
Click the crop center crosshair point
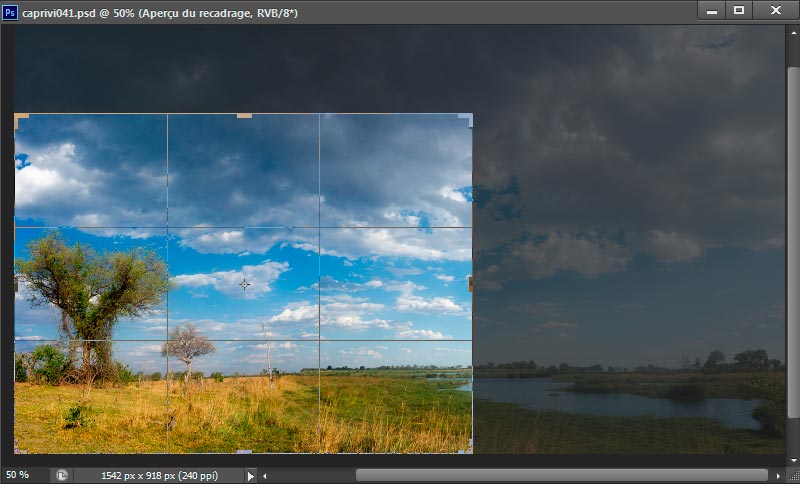(244, 284)
